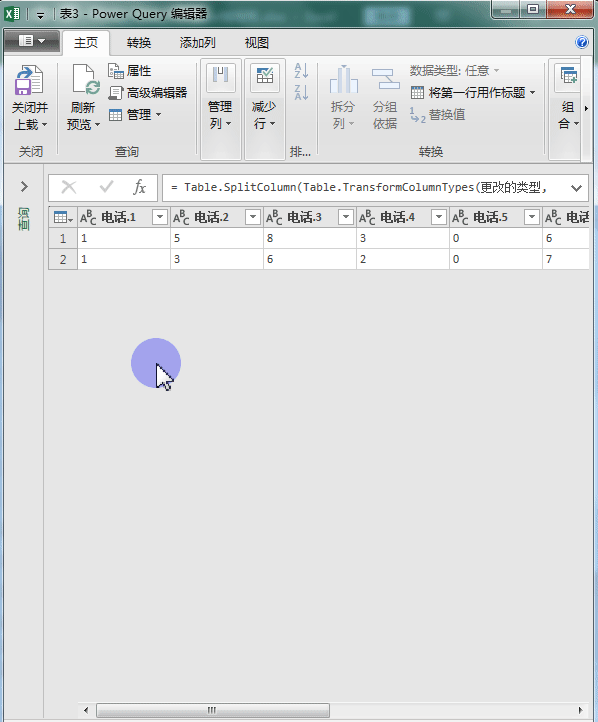Click the fx insert step icon
This screenshot has width=598, height=722.
point(139,187)
